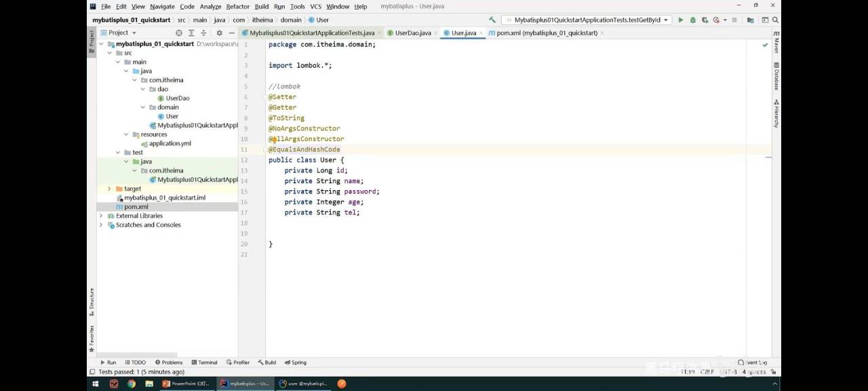Click Collapse All icon in Project panel
The height and width of the screenshot is (391, 868).
[x=203, y=33]
